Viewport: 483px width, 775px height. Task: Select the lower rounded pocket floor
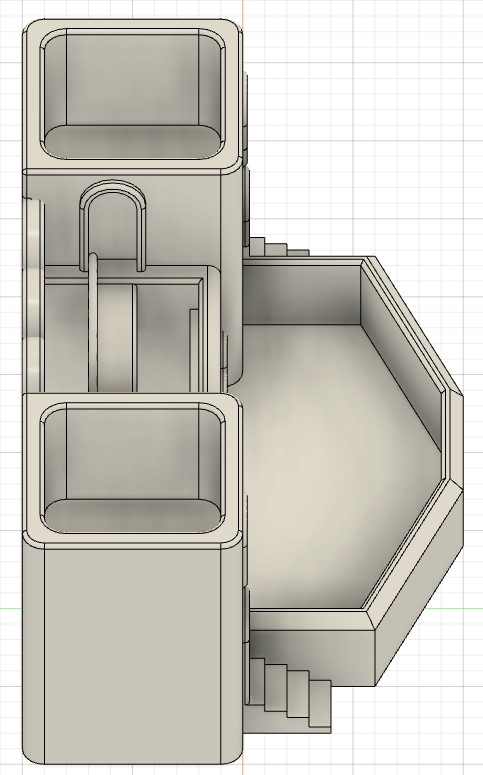point(132,516)
